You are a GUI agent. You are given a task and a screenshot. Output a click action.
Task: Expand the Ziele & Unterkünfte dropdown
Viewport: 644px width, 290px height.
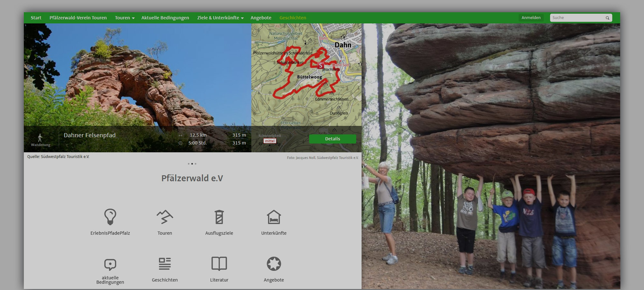pos(220,18)
